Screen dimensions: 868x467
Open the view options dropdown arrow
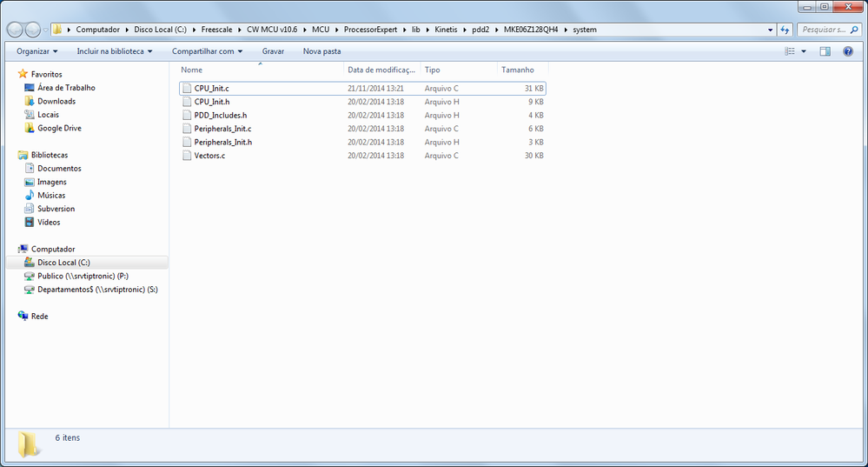pyautogui.click(x=804, y=51)
